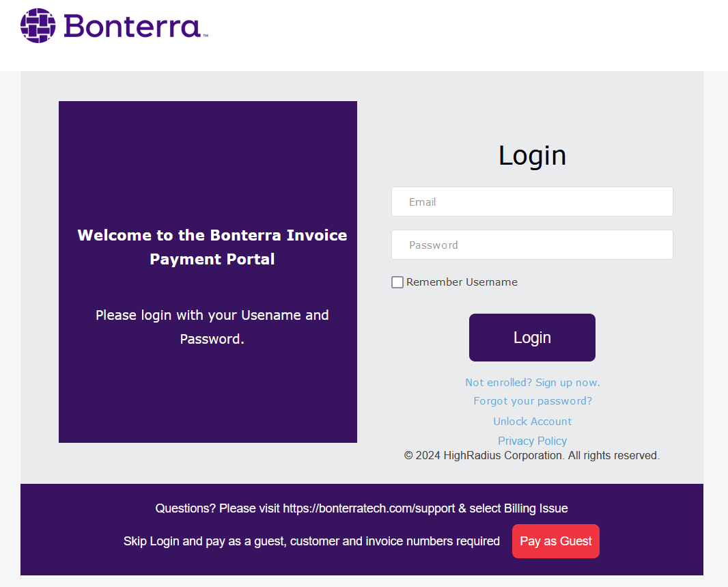Click the red Pay as Guest button

[x=556, y=541]
